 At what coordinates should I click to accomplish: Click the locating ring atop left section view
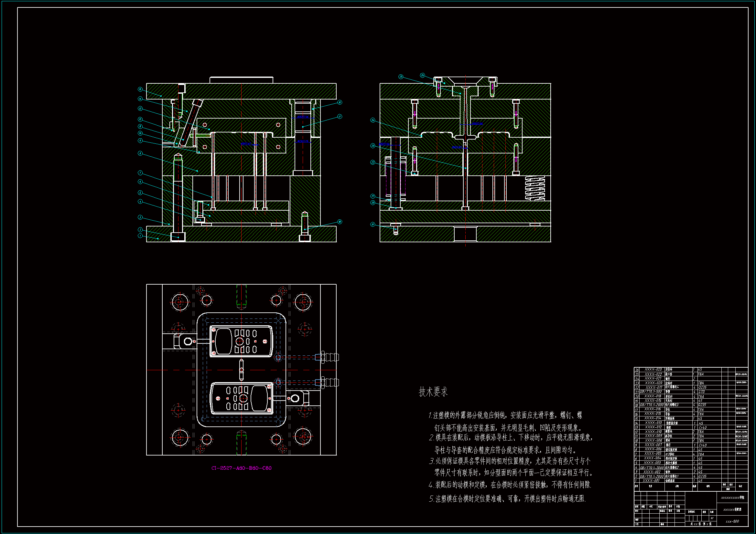[241, 80]
